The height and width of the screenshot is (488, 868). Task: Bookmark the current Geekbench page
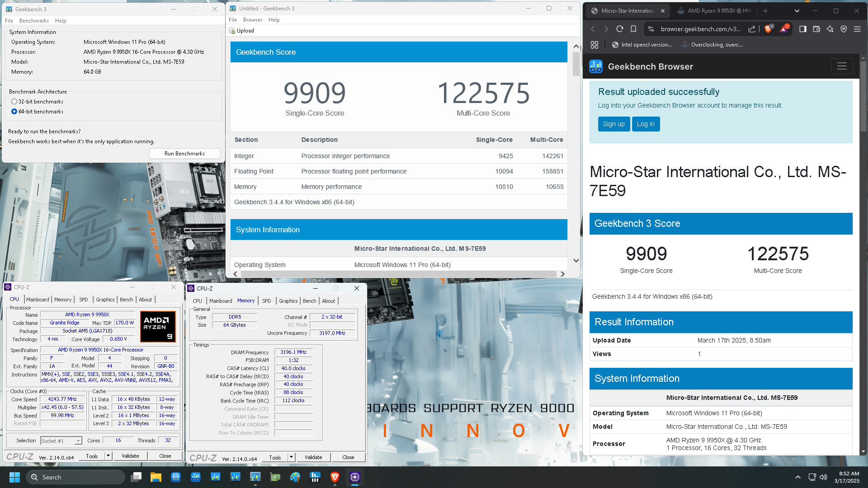[633, 29]
